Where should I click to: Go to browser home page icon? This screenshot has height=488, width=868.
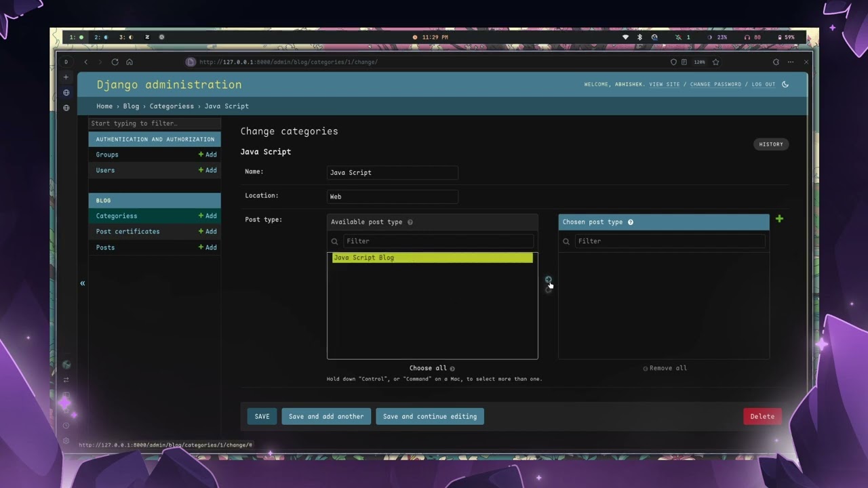pos(130,62)
